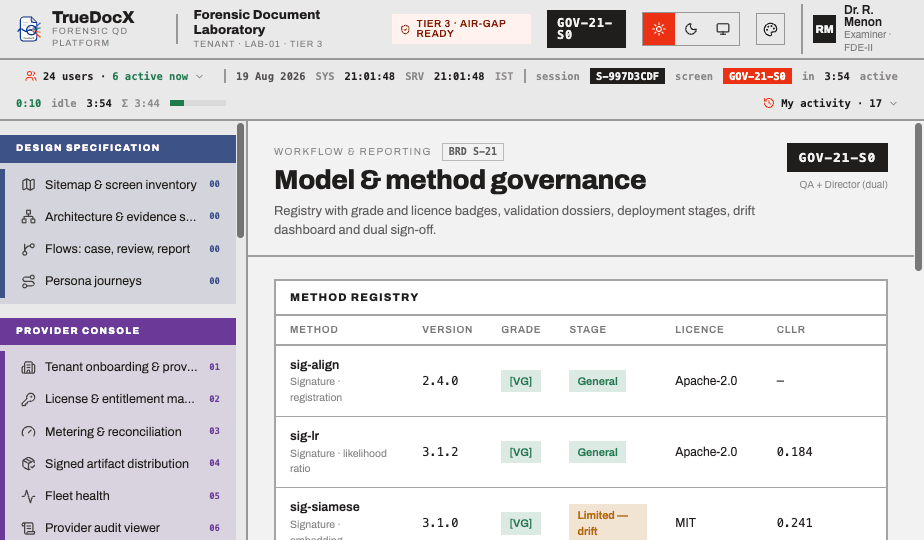The width and height of the screenshot is (924, 540).
Task: Click the page GOV-21-S0 badge
Action: [x=837, y=157]
